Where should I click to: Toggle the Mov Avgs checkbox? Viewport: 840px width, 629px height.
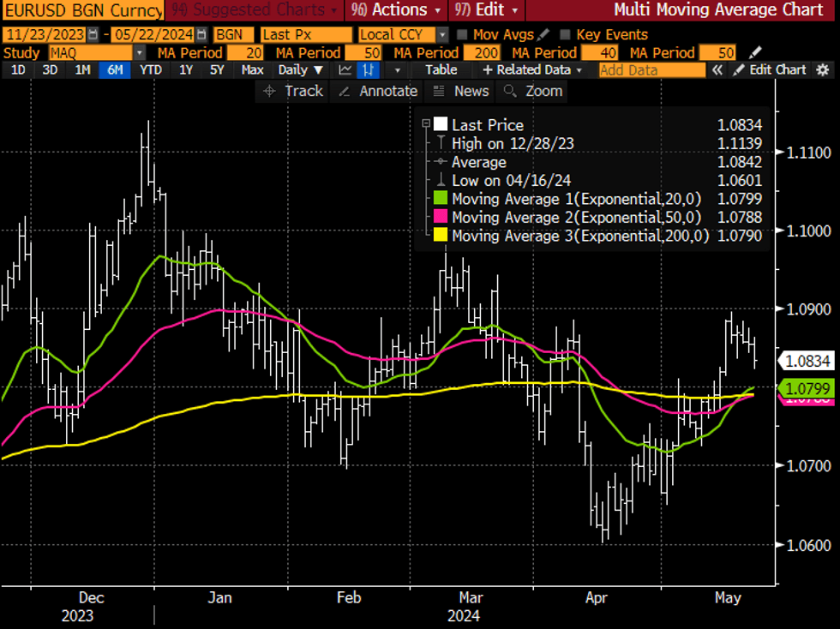(463, 35)
